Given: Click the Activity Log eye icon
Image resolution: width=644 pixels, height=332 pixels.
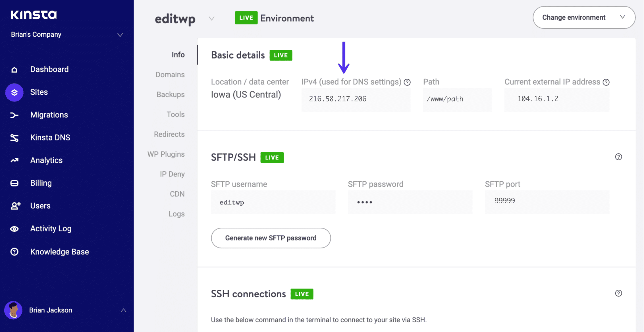Looking at the screenshot, I should (x=14, y=229).
